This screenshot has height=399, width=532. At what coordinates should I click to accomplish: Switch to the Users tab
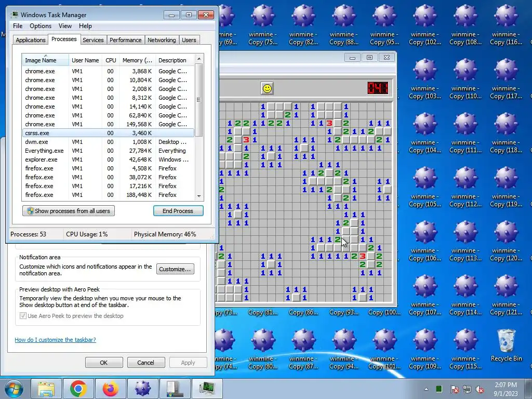(189, 40)
